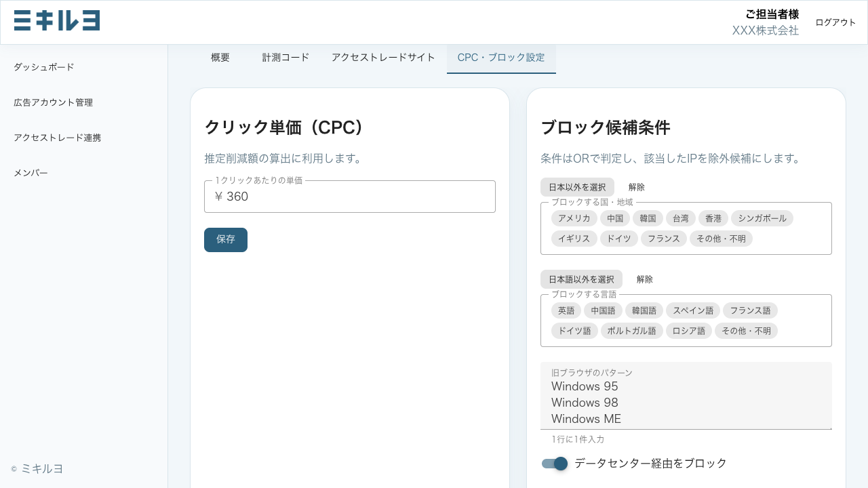This screenshot has height=488, width=868.
Task: Navigate to 広告アカウント管理 in the sidebar
Action: point(53,102)
